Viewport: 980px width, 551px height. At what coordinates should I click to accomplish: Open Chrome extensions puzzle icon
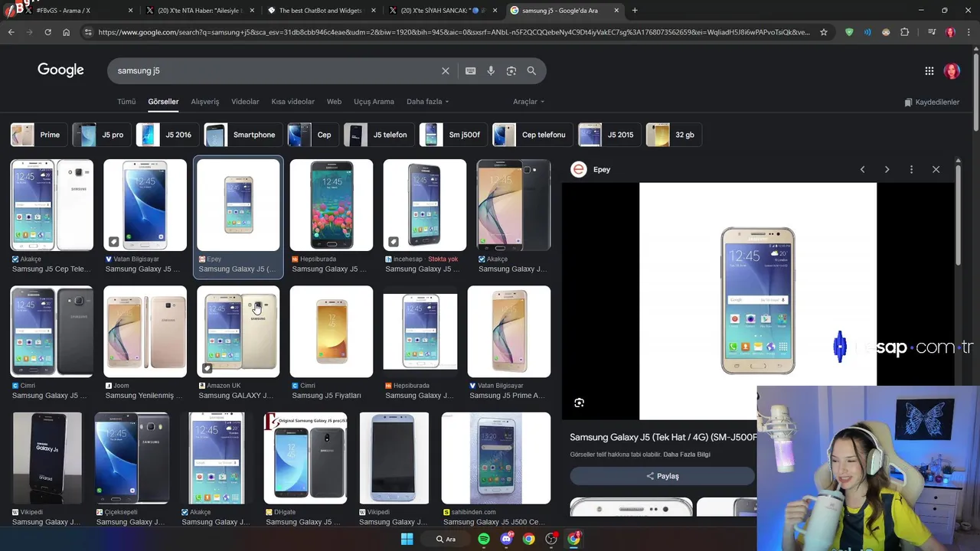pyautogui.click(x=905, y=32)
